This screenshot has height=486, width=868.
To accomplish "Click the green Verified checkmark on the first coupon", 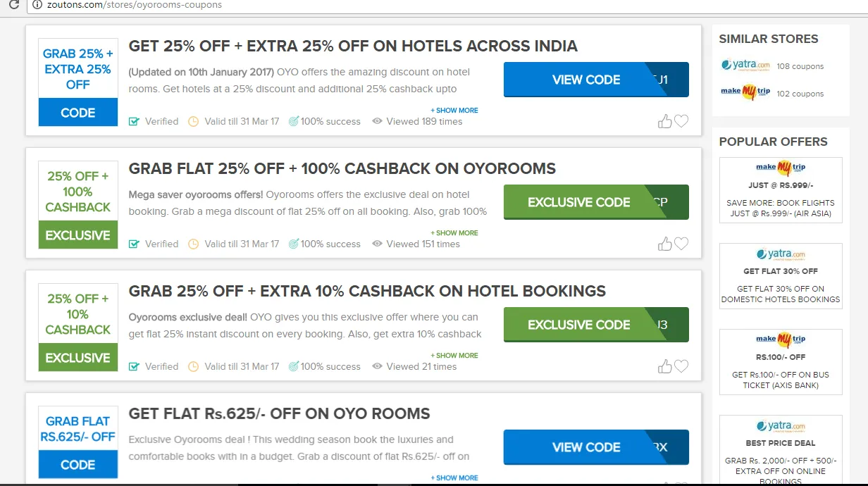I will tap(134, 121).
